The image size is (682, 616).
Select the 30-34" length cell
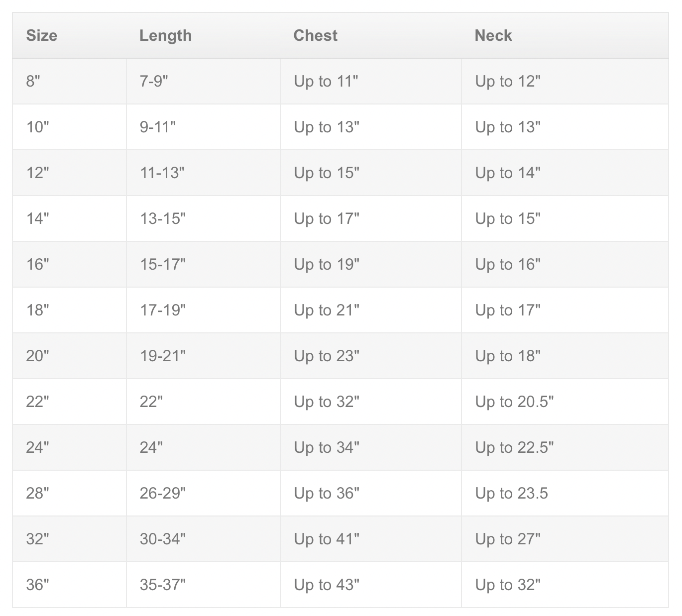tap(203, 539)
